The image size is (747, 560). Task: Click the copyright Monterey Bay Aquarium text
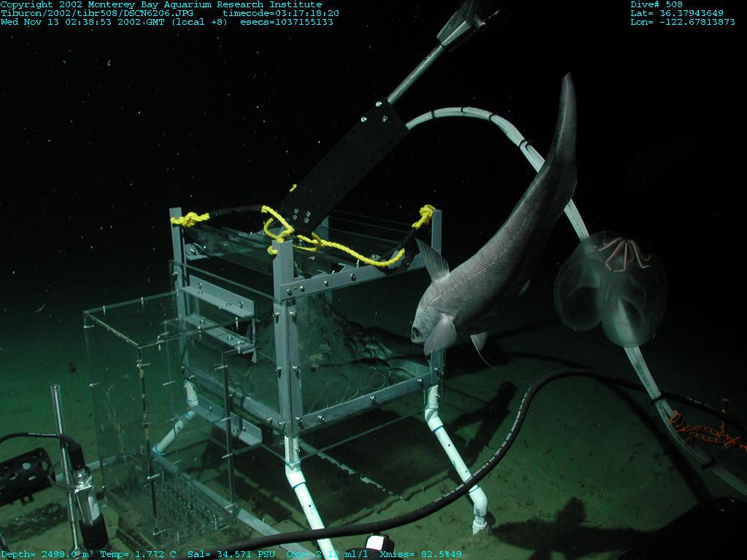point(160,4)
